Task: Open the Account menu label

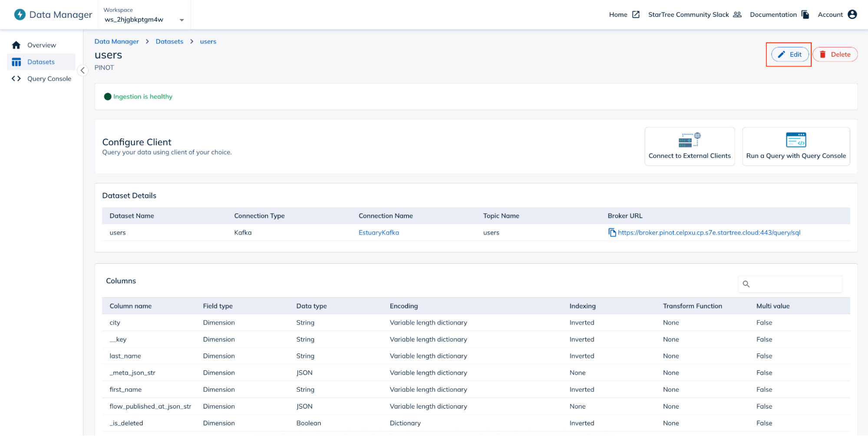Action: [x=830, y=14]
